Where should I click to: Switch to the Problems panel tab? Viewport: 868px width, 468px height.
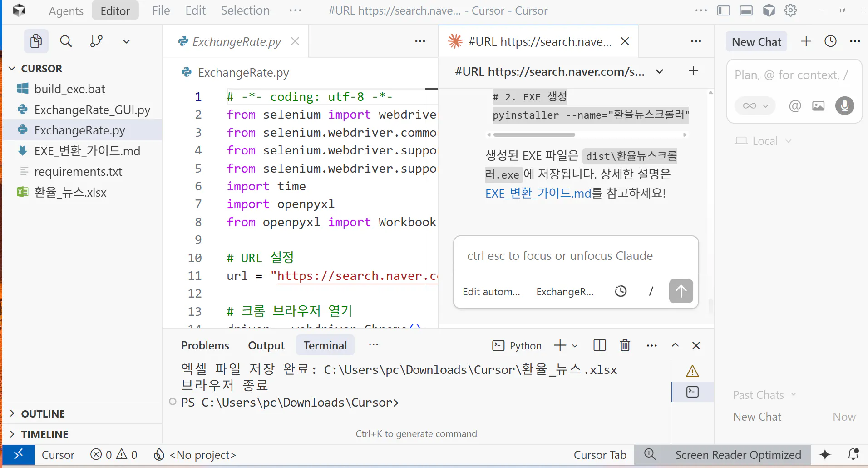[205, 345]
